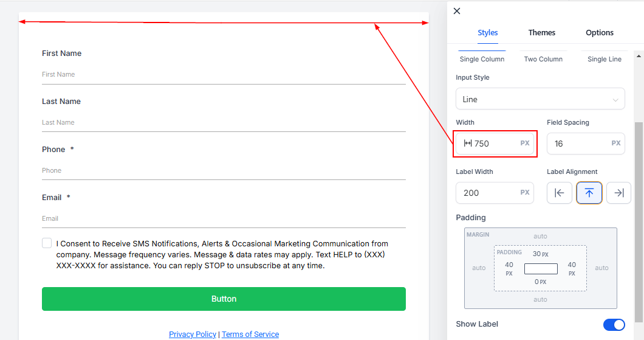The height and width of the screenshot is (340, 644).
Task: Choose the Single Column layout
Action: [x=482, y=58]
